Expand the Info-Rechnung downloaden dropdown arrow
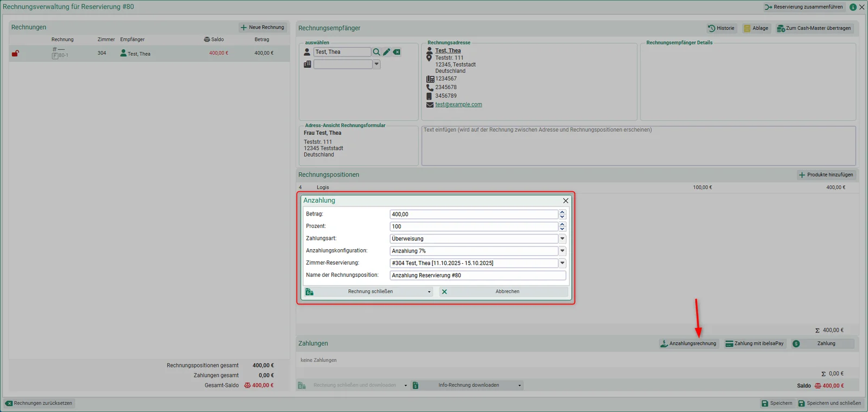The height and width of the screenshot is (412, 868). [x=520, y=385]
